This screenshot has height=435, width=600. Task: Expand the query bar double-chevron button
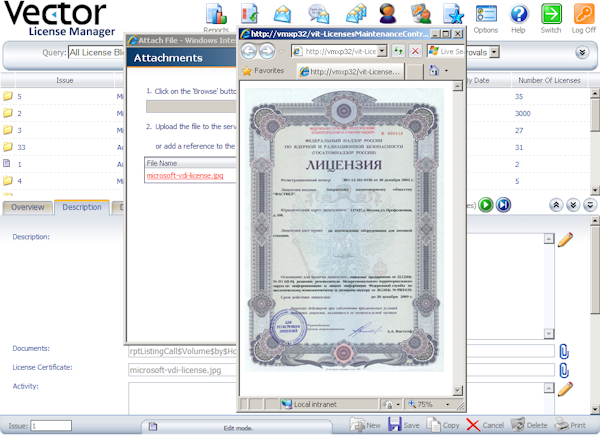[582, 52]
